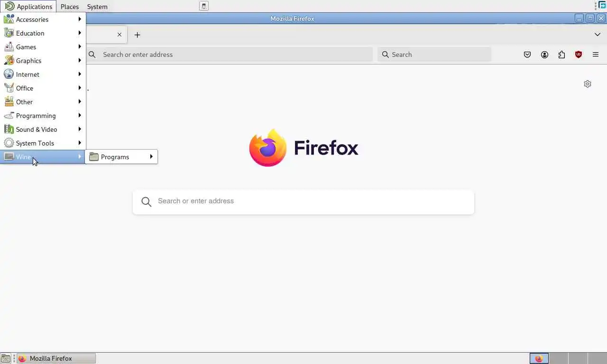Open the Internet menu category

coord(43,74)
